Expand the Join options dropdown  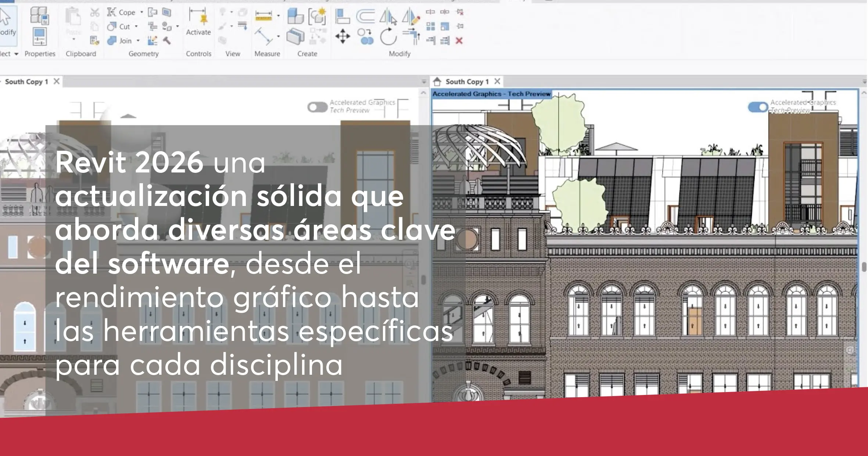138,40
